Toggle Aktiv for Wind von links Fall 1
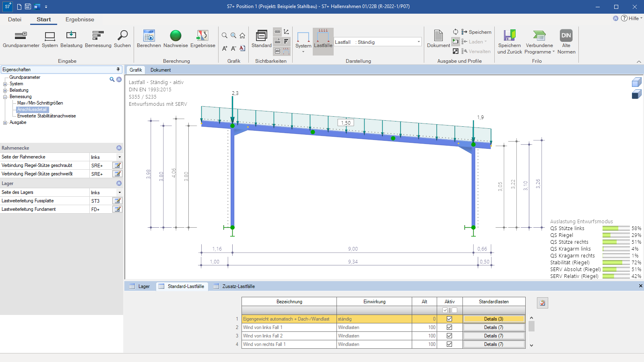Viewport: 644px width, 362px height. (x=449, y=327)
